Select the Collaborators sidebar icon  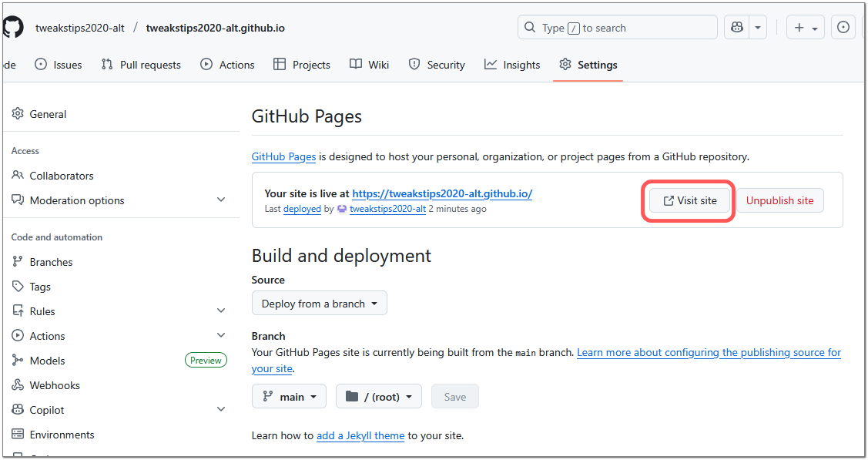pos(18,175)
